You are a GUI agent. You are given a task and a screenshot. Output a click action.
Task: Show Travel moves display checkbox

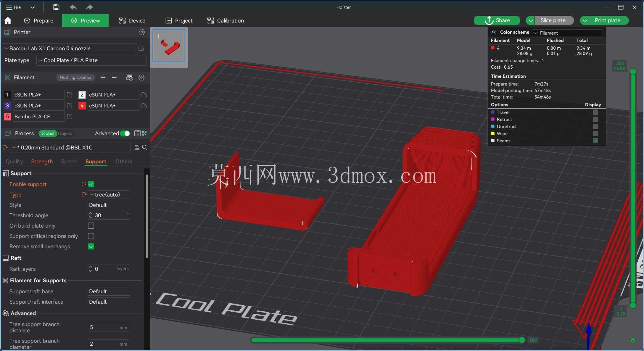[595, 112]
